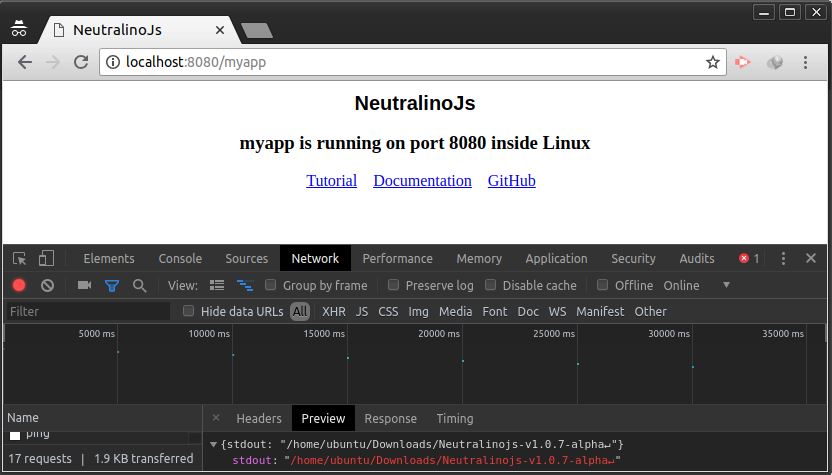Image resolution: width=832 pixels, height=475 pixels.
Task: Click the incognito icon in title bar
Action: pos(19,29)
